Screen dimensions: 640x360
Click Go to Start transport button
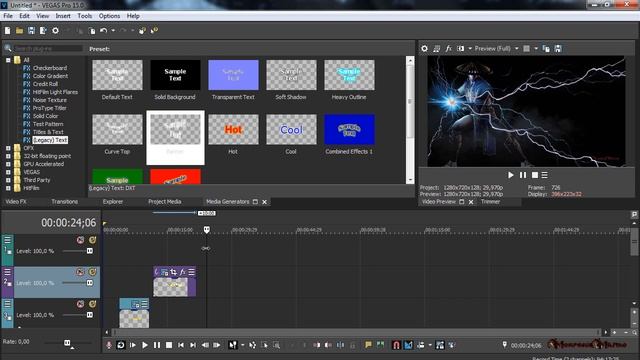coord(181,345)
